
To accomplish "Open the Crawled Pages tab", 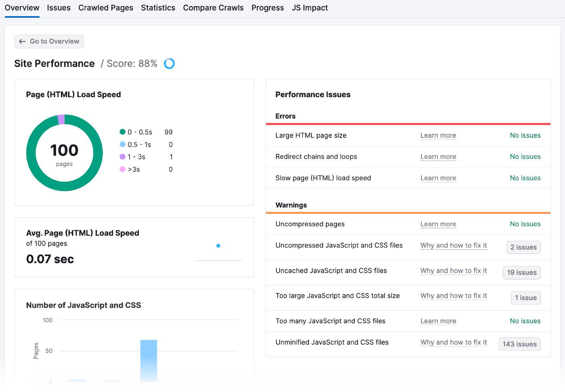I will coord(106,8).
